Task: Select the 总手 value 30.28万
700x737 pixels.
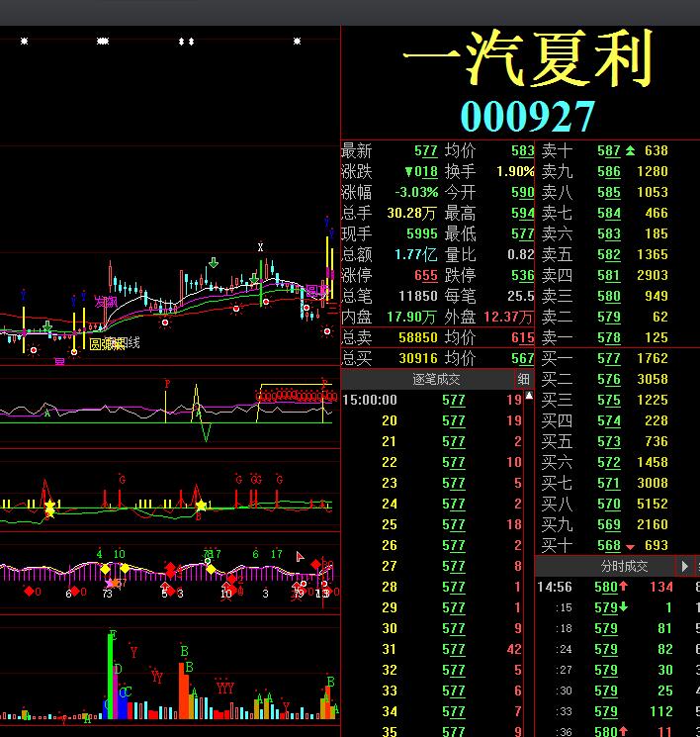Action: (411, 214)
